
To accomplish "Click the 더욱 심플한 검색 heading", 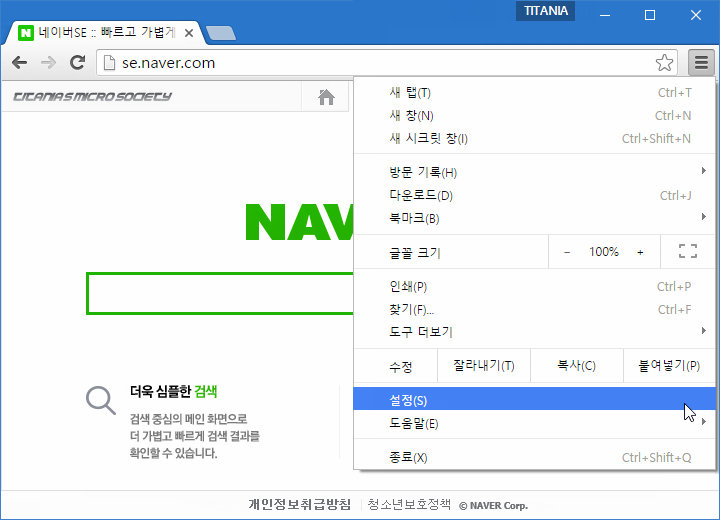I will pos(174,391).
